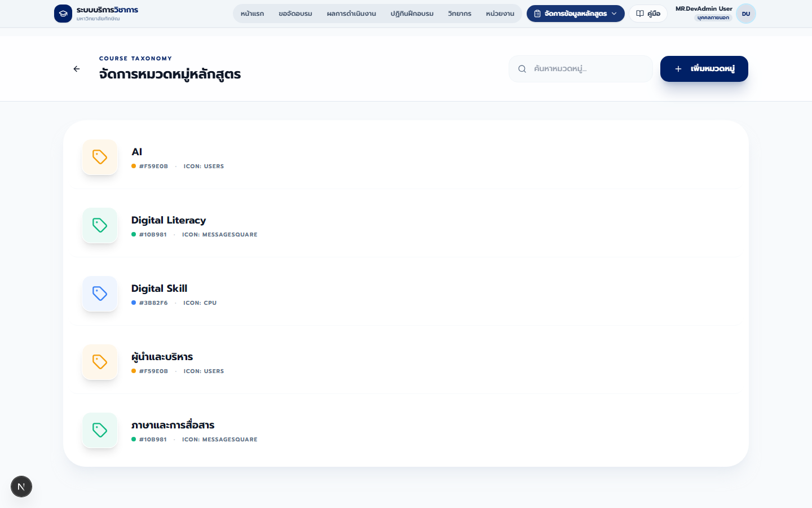Click the tag icon for ภาษาและการสื่อสาร
This screenshot has width=812, height=508.
coord(100,430)
